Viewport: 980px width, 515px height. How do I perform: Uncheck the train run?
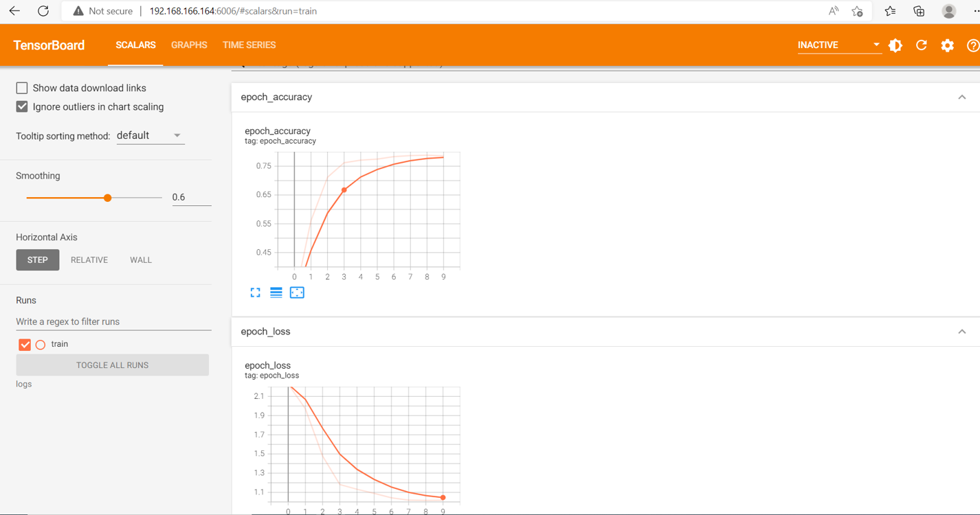click(x=25, y=344)
